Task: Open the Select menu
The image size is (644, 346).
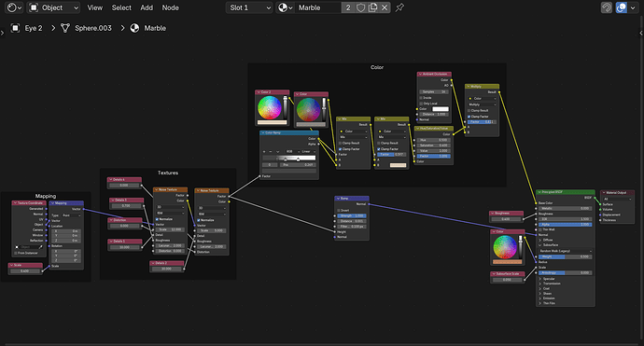Action: tap(121, 7)
